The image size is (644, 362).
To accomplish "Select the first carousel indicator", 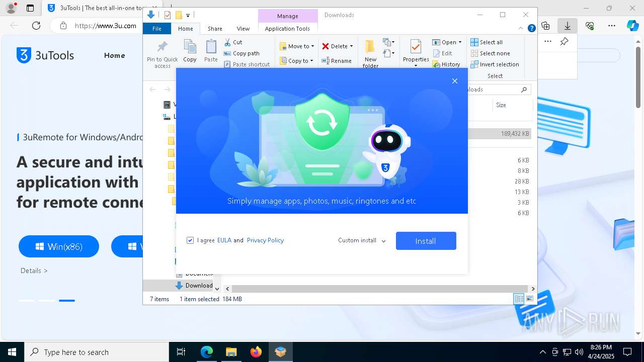I will click(27, 301).
